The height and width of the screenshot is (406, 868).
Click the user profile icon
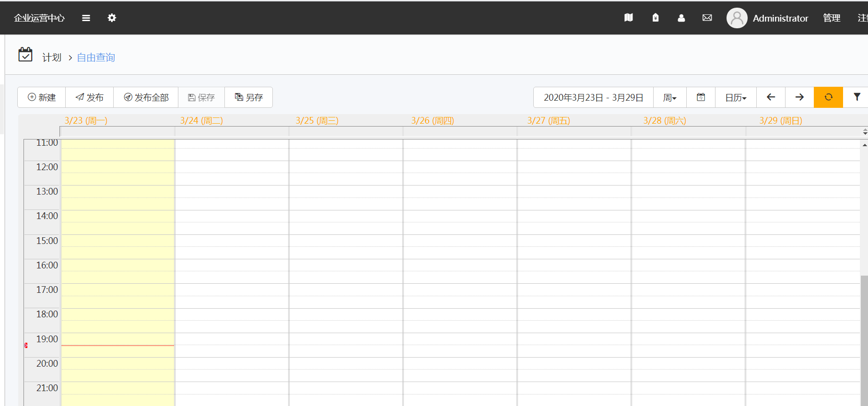click(x=681, y=18)
